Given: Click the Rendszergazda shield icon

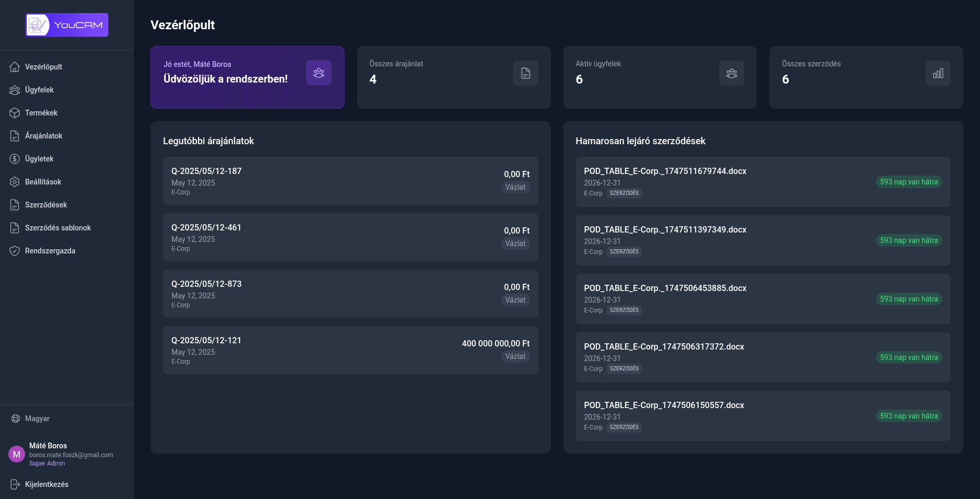Looking at the screenshot, I should tap(15, 251).
